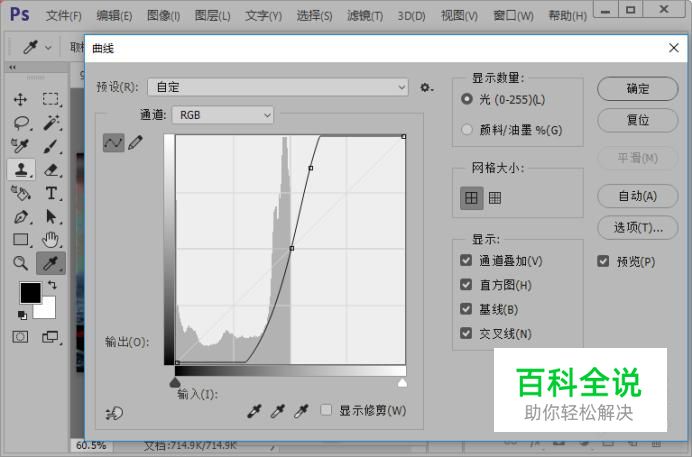The image size is (692, 457).
Task: Select the Pen tool
Action: (x=21, y=217)
